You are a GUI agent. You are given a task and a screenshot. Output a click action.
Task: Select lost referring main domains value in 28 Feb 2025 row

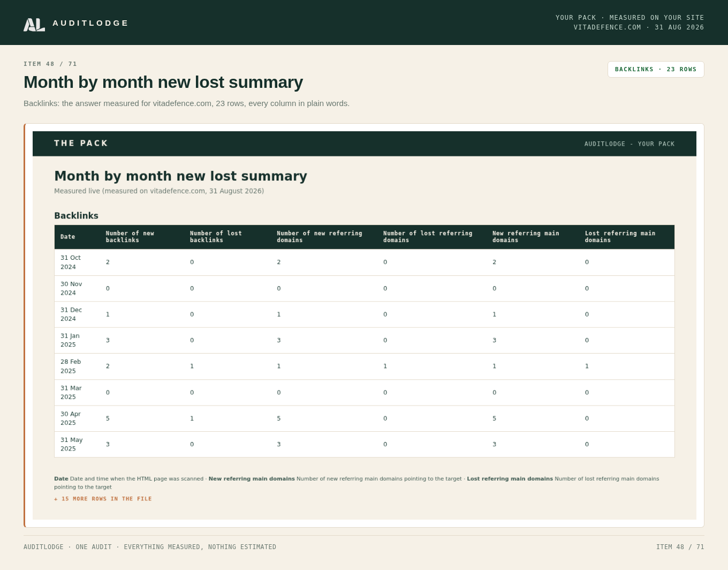pos(587,366)
